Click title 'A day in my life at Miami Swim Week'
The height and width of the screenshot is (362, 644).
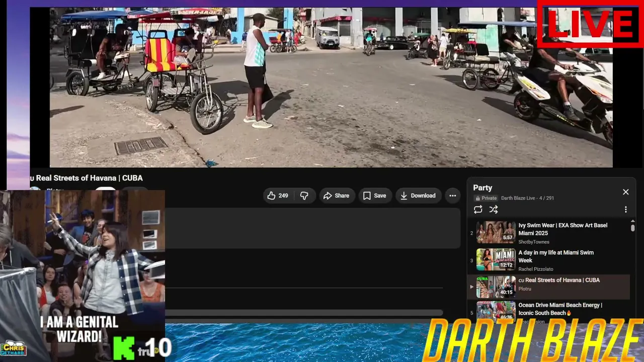point(556,256)
